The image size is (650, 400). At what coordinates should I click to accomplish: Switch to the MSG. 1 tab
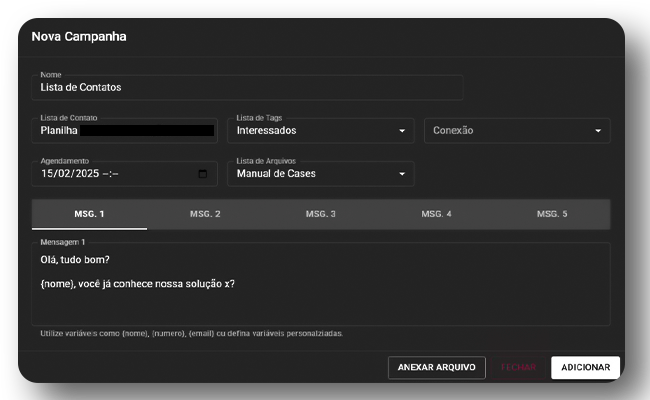click(89, 215)
